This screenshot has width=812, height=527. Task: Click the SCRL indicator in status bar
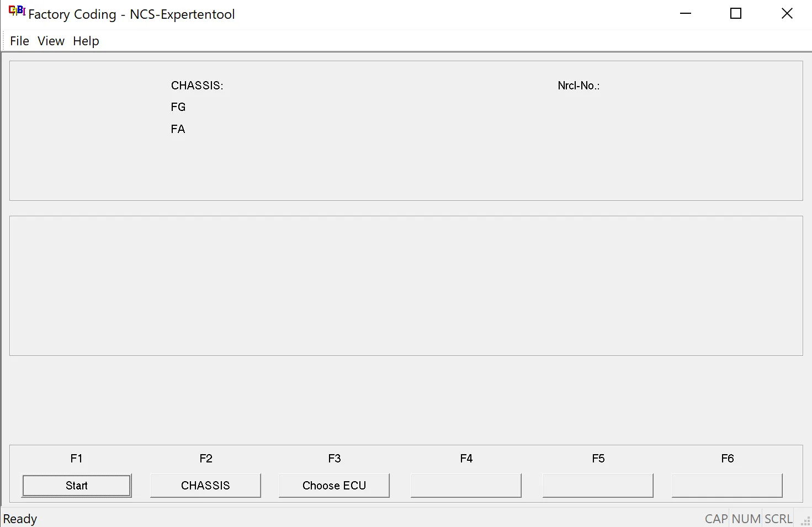point(779,519)
